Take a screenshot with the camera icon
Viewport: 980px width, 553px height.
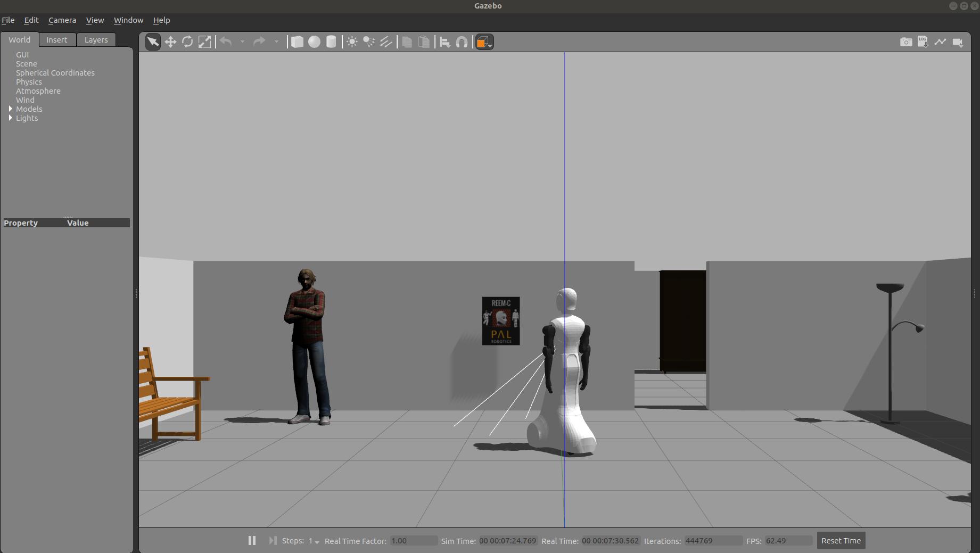point(905,42)
